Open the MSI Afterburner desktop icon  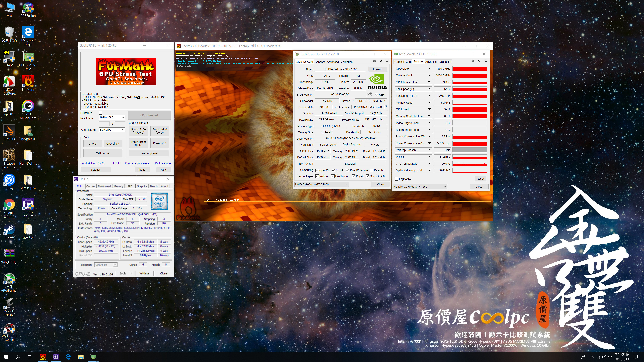pos(9,282)
